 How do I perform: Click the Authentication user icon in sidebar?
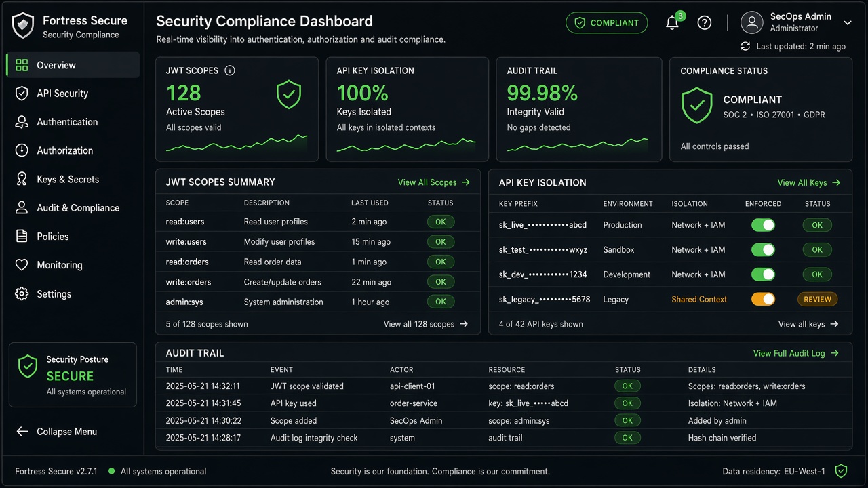(22, 122)
